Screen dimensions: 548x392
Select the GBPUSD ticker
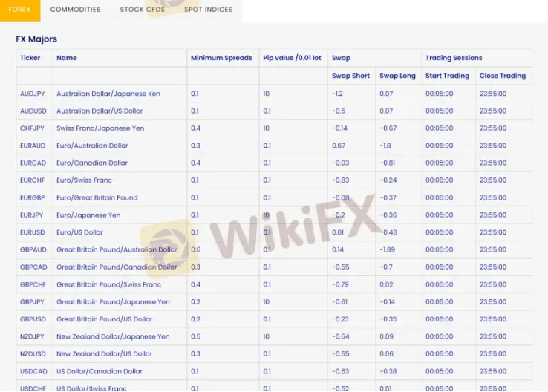(x=33, y=319)
